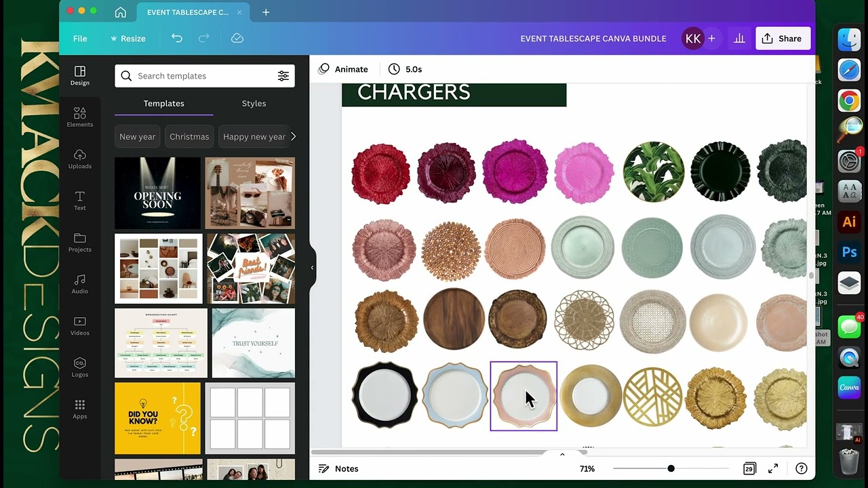This screenshot has height=488, width=868.
Task: Set page duration 5.0s
Action: pos(406,69)
